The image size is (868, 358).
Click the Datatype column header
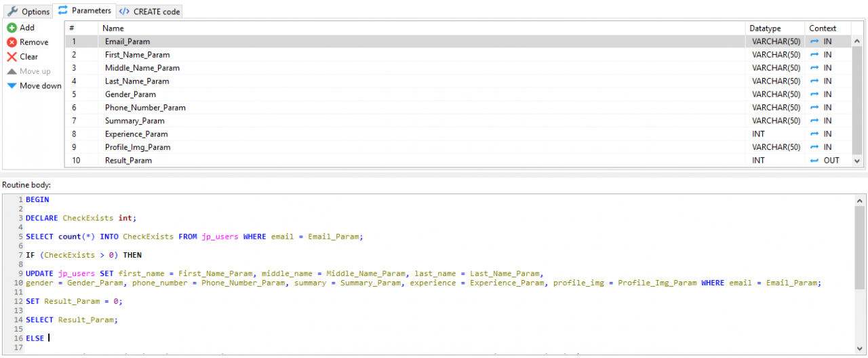click(x=775, y=28)
